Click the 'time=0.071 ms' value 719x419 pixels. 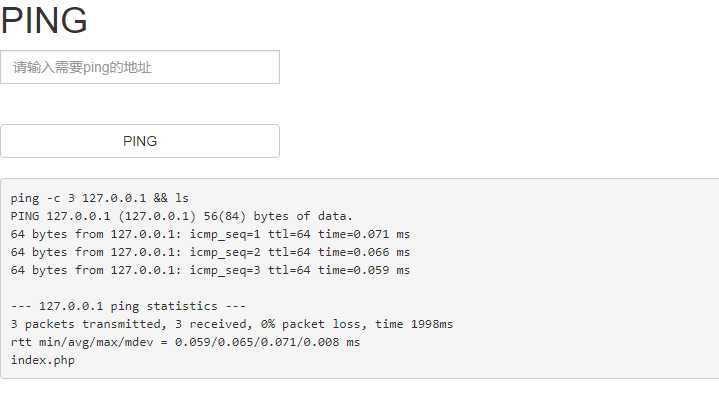pyautogui.click(x=364, y=234)
